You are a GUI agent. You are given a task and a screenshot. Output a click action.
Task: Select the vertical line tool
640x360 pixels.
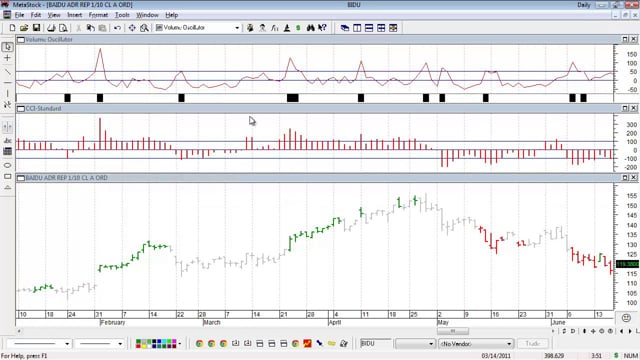coord(7,93)
